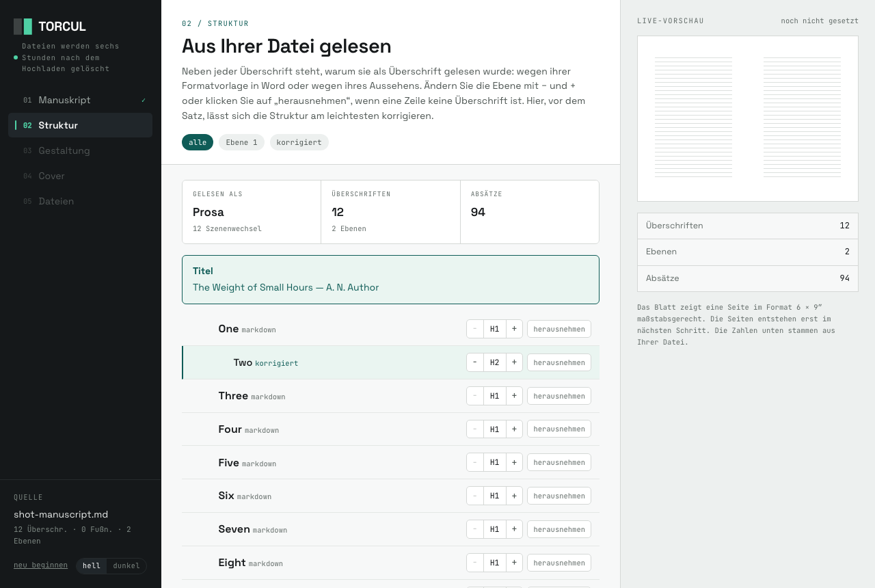Screen dimensions: 875x588
Task: Select the Struktur step in sidebar
Action: point(80,125)
